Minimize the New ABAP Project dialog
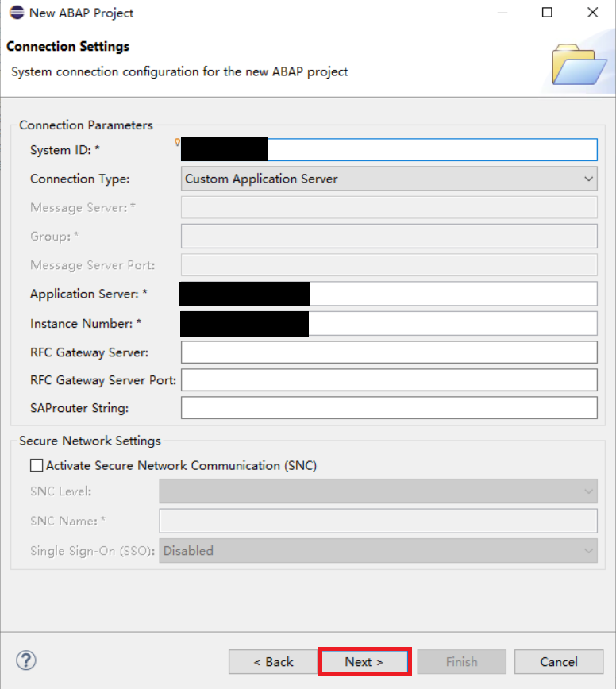616x689 pixels. [501, 13]
